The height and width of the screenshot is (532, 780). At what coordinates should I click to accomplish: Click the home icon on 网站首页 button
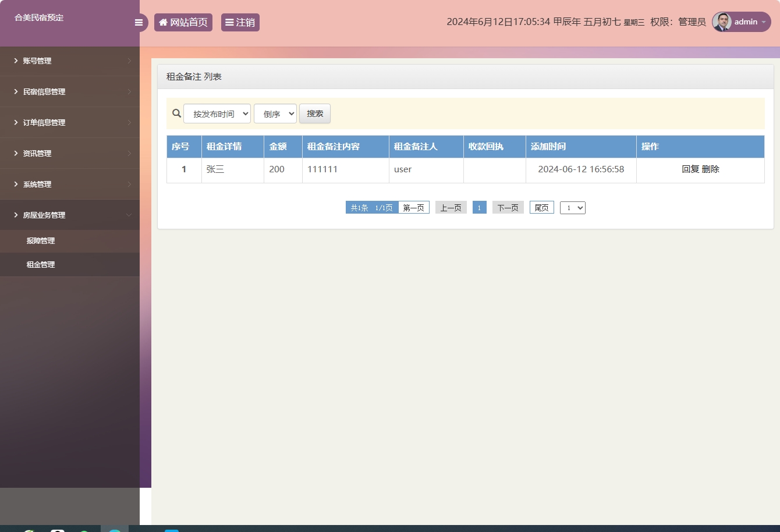click(163, 22)
